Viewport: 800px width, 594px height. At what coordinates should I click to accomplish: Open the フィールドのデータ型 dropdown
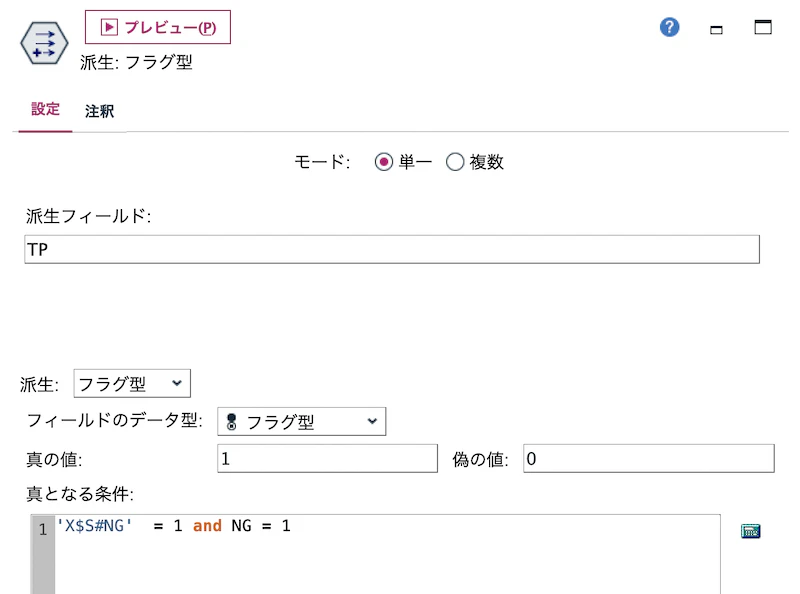tap(300, 421)
